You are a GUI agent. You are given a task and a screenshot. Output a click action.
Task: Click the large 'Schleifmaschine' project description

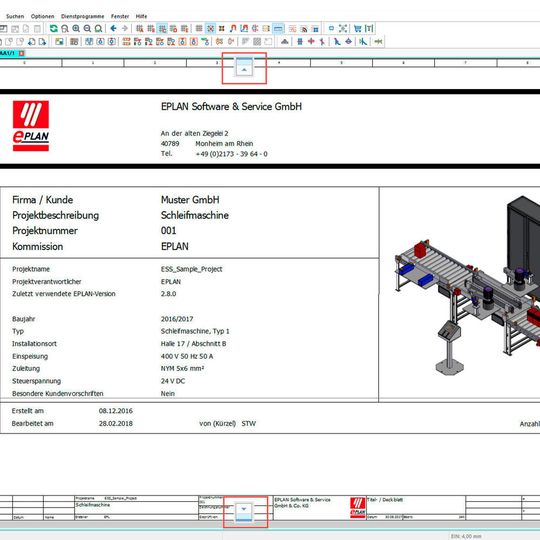coord(195,215)
